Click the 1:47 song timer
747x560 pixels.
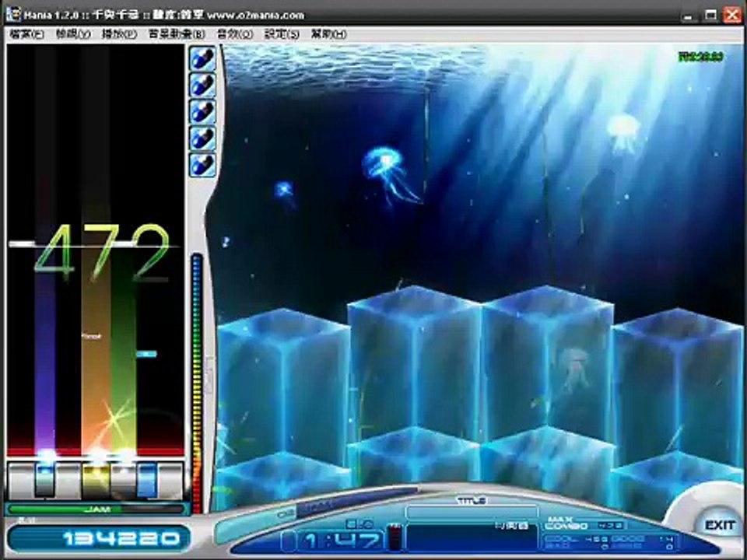[343, 541]
